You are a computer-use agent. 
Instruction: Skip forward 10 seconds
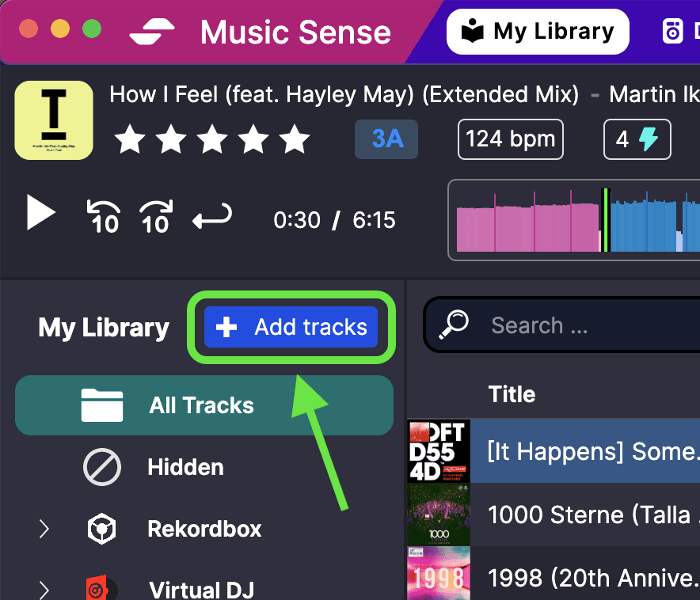155,214
